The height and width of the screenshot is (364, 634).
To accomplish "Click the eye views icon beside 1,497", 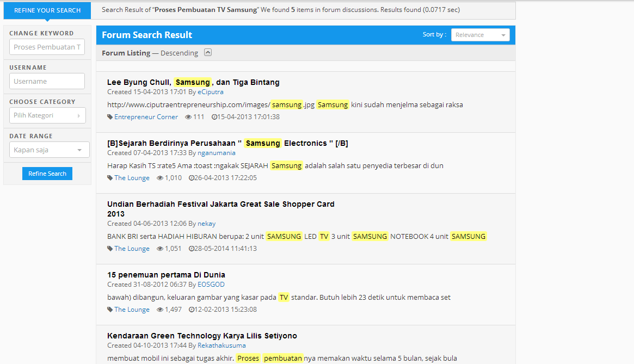I will coord(160,310).
